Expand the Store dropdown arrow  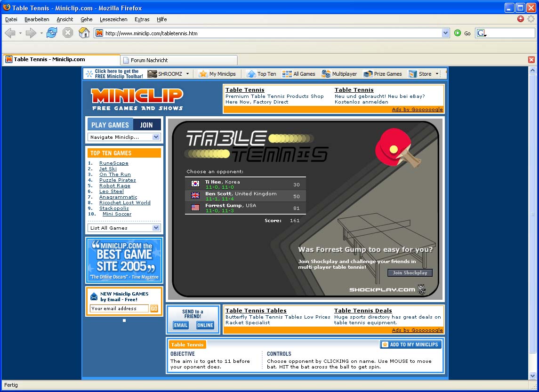[x=437, y=74]
